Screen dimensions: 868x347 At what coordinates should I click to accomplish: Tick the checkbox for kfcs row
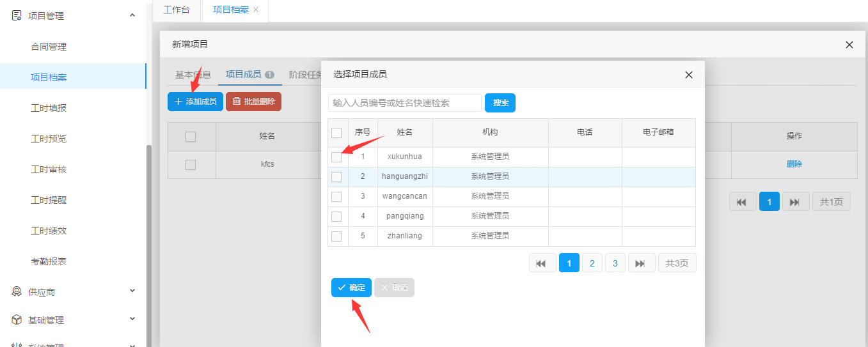pyautogui.click(x=190, y=165)
